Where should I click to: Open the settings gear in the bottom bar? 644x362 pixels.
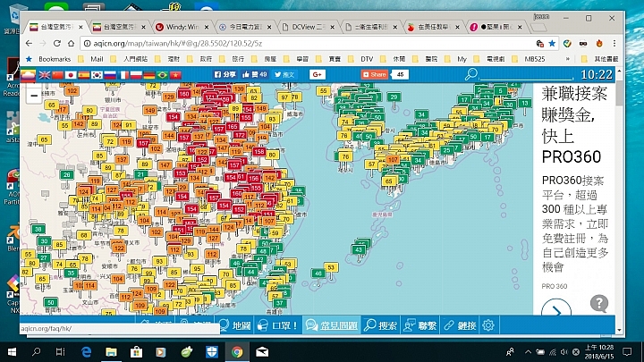coord(488,325)
